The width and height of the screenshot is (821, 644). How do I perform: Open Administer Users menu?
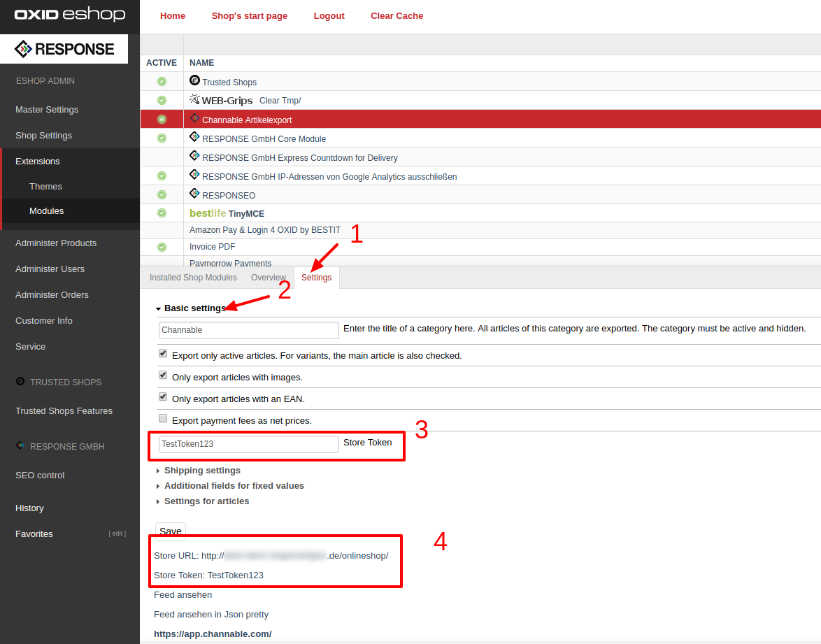point(50,269)
